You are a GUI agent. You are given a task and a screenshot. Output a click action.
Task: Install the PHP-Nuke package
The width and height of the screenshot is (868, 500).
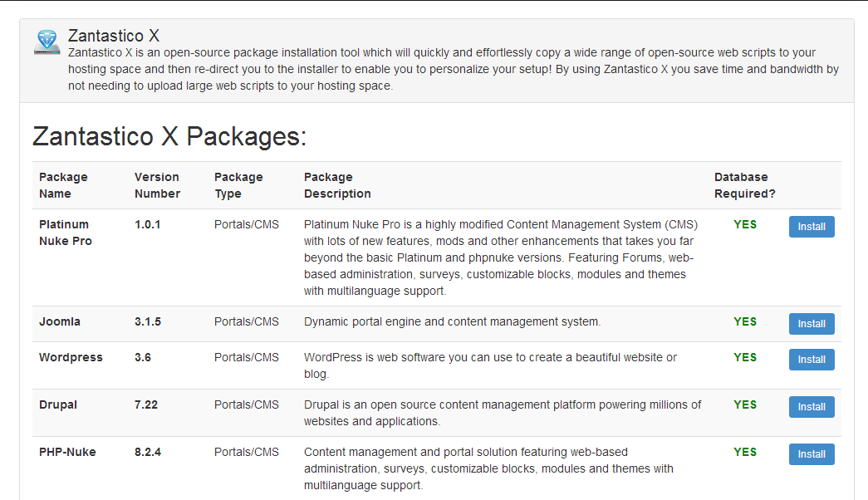coord(812,454)
